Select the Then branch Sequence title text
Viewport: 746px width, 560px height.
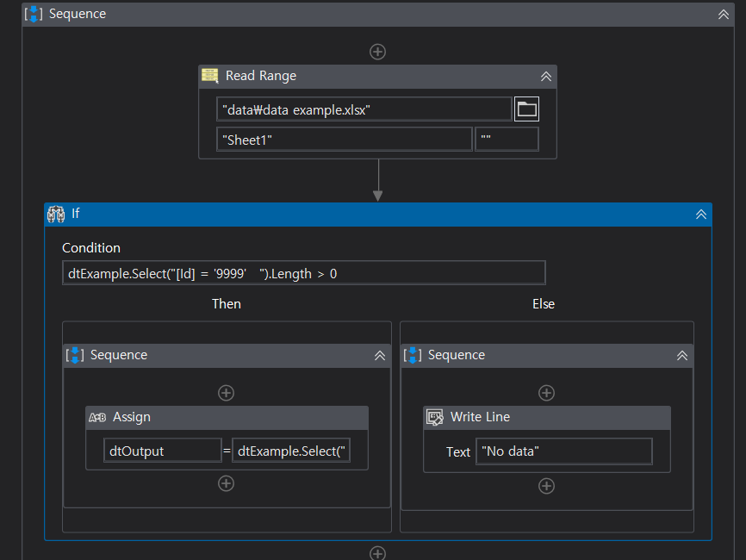(x=119, y=355)
